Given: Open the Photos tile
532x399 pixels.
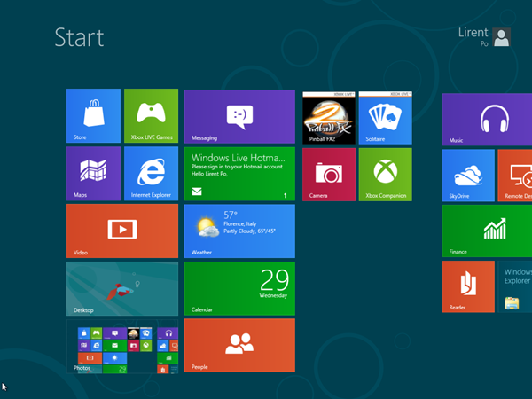Looking at the screenshot, I should [x=122, y=346].
